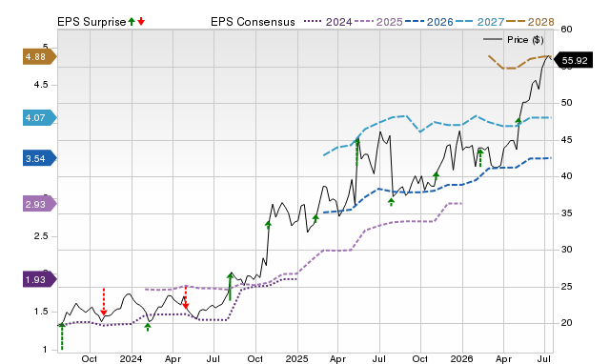The width and height of the screenshot is (610, 364).
Task: Click the 3.54 dark-blue EPS value tag
Action: 39,158
